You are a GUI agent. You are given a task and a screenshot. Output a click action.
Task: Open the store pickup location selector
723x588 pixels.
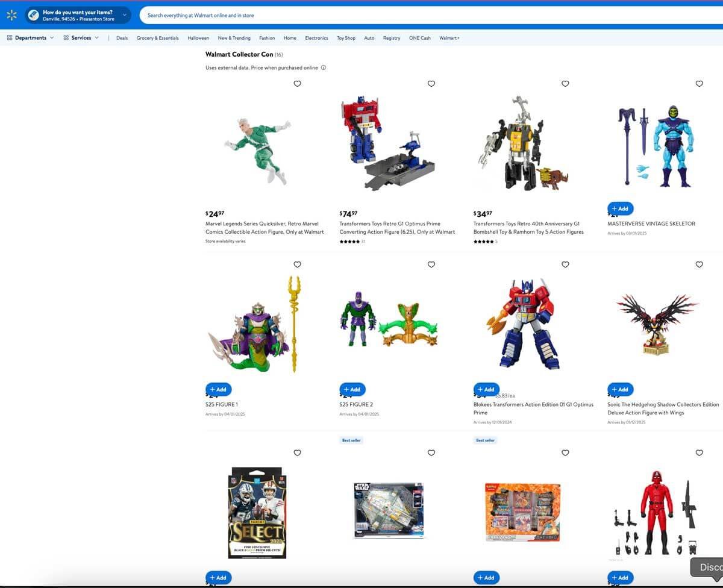point(78,15)
